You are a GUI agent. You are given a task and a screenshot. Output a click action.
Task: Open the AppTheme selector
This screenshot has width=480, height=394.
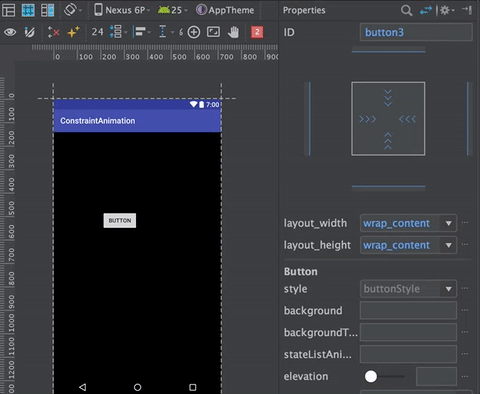(x=225, y=10)
